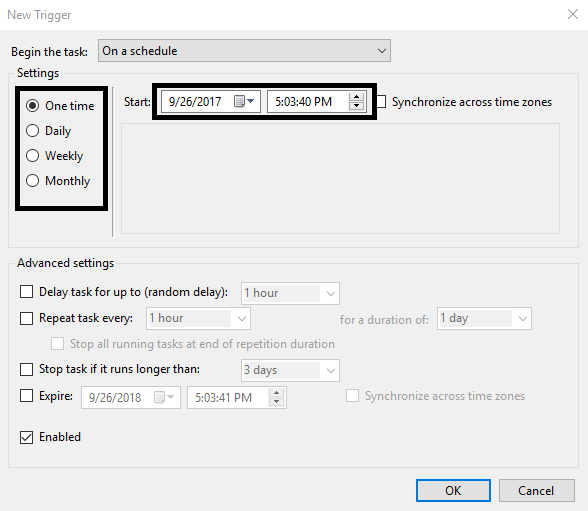Click the Expire time down spinner arrow
This screenshot has width=588, height=511.
point(276,402)
